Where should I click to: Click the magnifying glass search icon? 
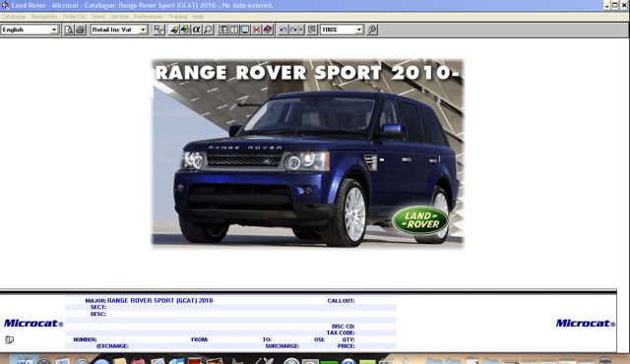[208, 30]
